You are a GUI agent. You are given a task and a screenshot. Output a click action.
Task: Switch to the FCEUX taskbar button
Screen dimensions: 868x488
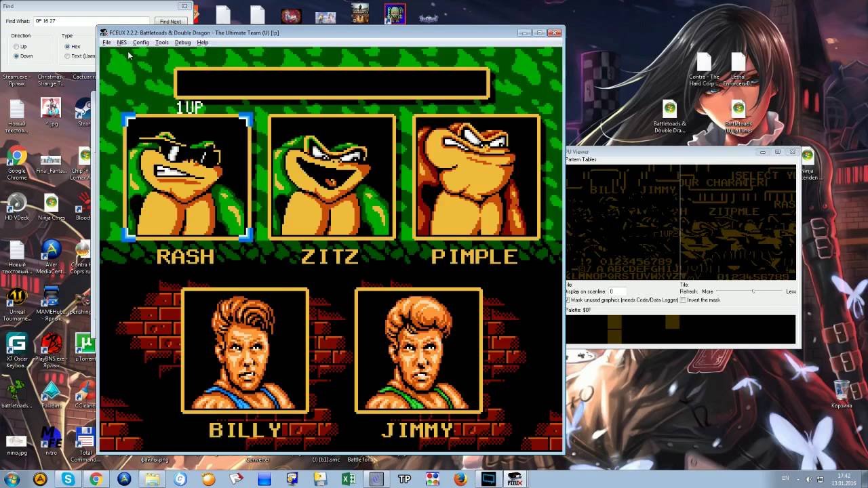(x=515, y=479)
